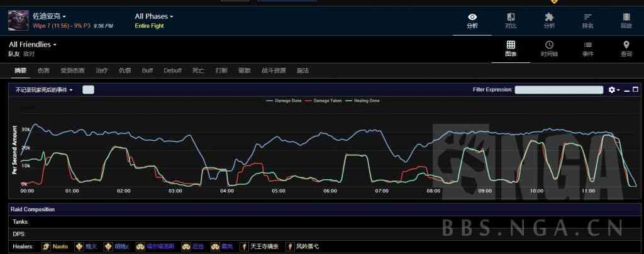Open healer 胡桃c's name link
The height and width of the screenshot is (254, 644).
tap(121, 246)
